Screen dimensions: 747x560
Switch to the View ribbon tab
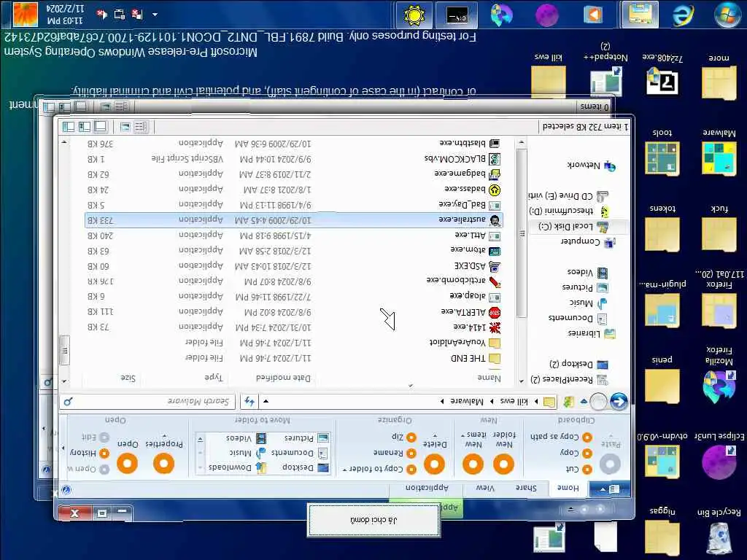pyautogui.click(x=485, y=488)
